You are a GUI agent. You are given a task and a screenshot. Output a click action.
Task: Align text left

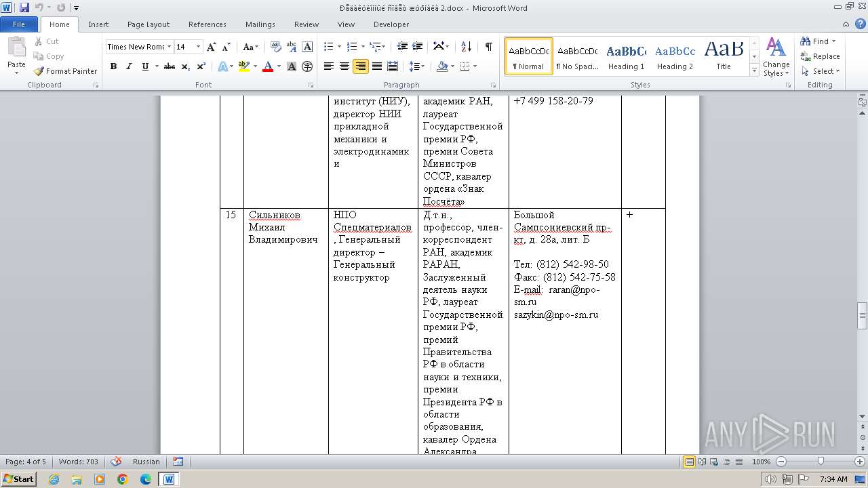(329, 66)
